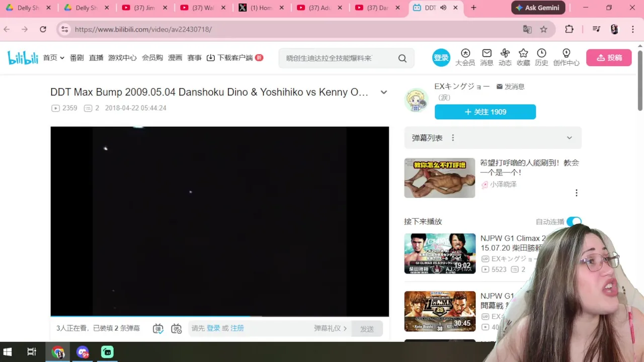This screenshot has width=644, height=362.
Task: Open media control icon in toolbar
Action: point(596,29)
